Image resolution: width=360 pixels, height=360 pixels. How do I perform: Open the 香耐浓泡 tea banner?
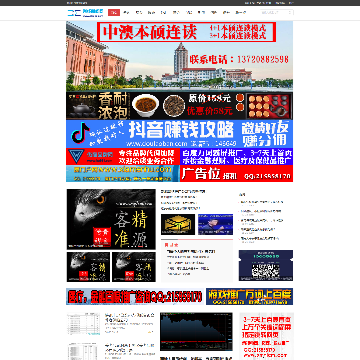tap(179, 106)
